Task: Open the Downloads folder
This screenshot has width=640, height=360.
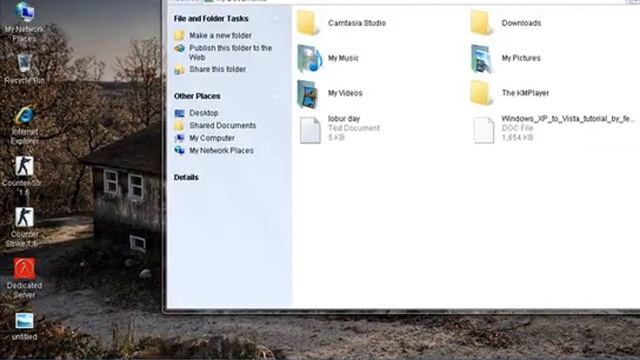Action: point(506,23)
